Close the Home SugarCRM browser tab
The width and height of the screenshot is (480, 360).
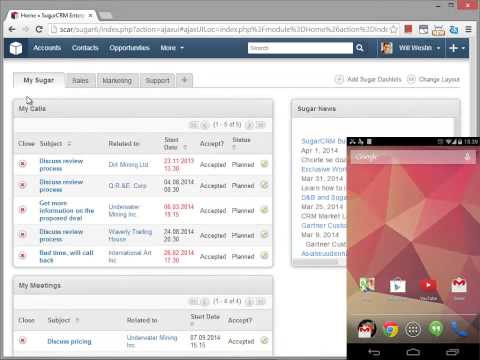[x=90, y=15]
